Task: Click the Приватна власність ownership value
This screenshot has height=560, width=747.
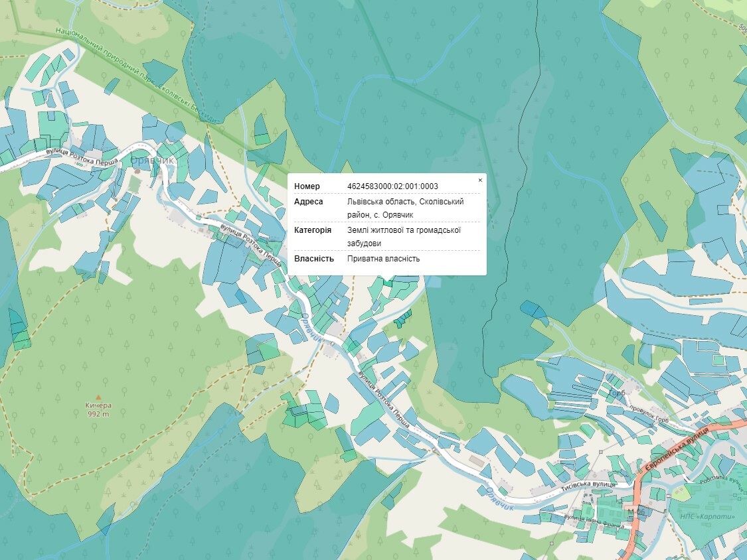Action: point(384,259)
